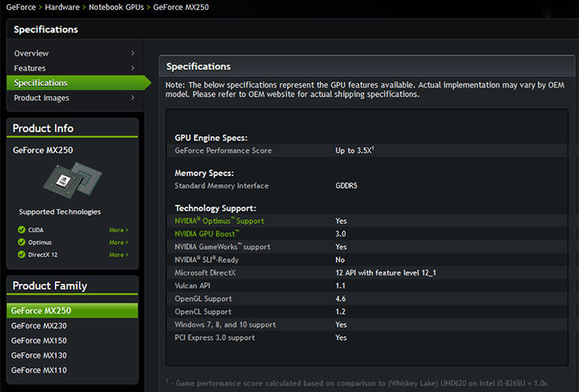The width and height of the screenshot is (579, 392).
Task: Open the Features menu item
Action: pyautogui.click(x=30, y=68)
